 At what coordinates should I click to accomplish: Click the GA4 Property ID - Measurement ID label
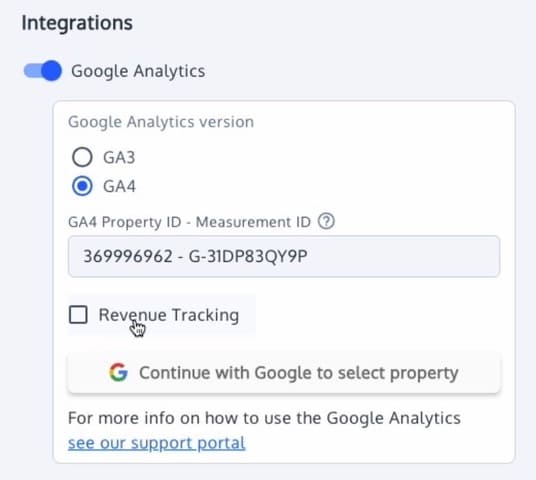coord(189,222)
